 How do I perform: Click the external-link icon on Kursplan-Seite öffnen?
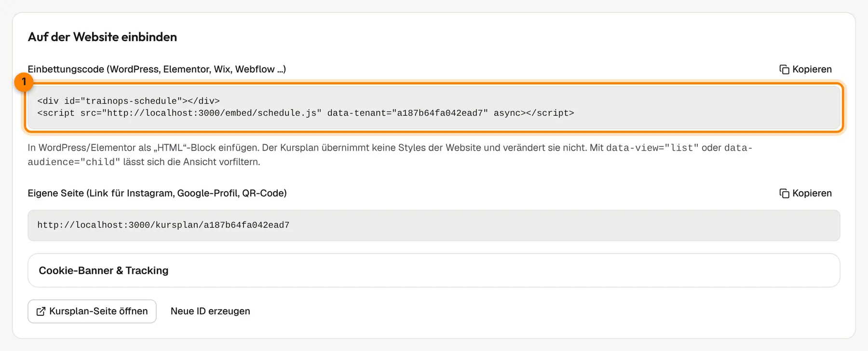coord(41,311)
